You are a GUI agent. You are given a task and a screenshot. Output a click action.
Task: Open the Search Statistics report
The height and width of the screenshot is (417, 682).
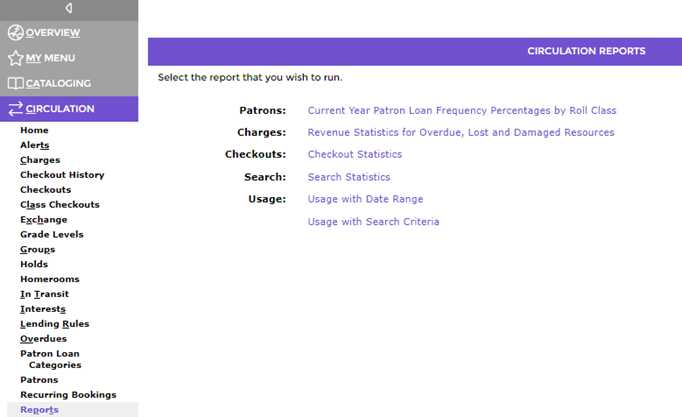pos(349,177)
